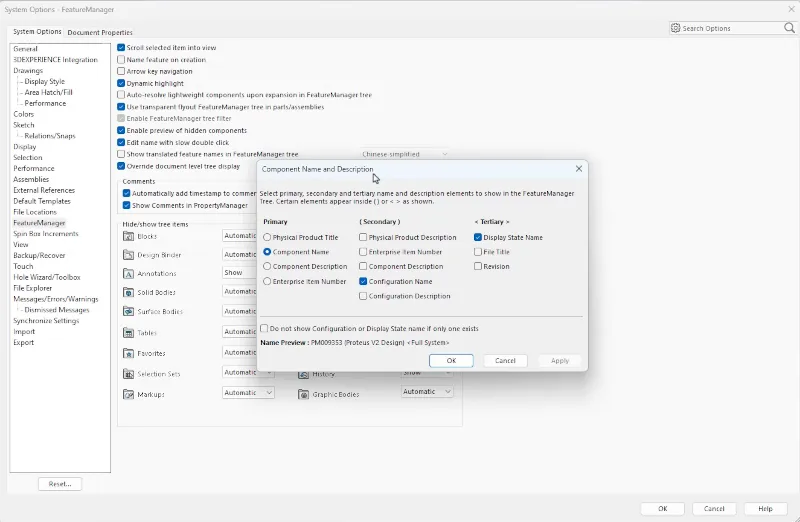The height and width of the screenshot is (522, 800).
Task: Click the Tables folder icon
Action: click(128, 332)
